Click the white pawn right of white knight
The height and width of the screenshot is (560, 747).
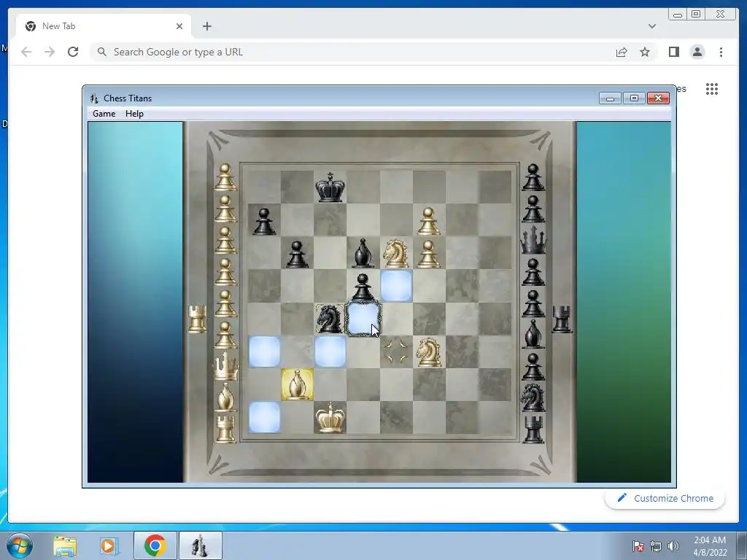[x=429, y=254]
